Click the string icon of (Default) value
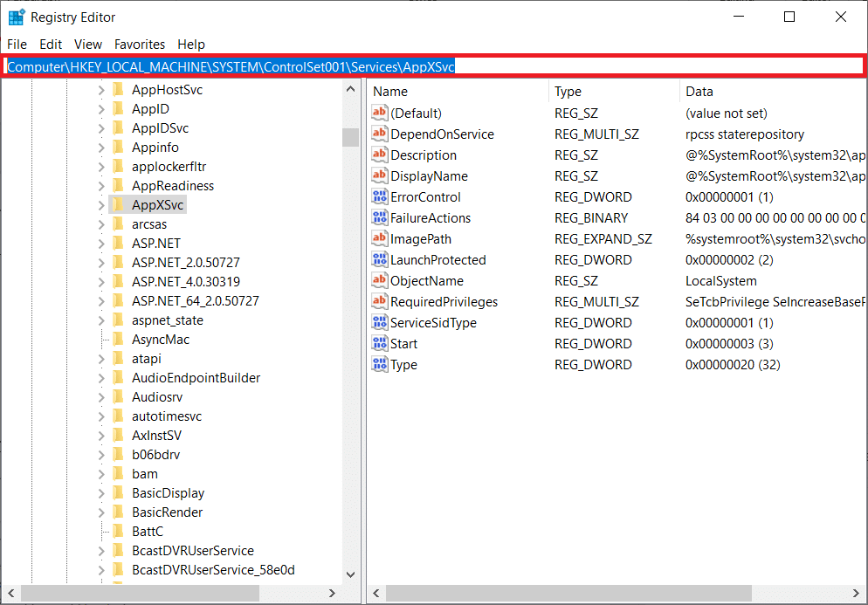 pyautogui.click(x=379, y=113)
